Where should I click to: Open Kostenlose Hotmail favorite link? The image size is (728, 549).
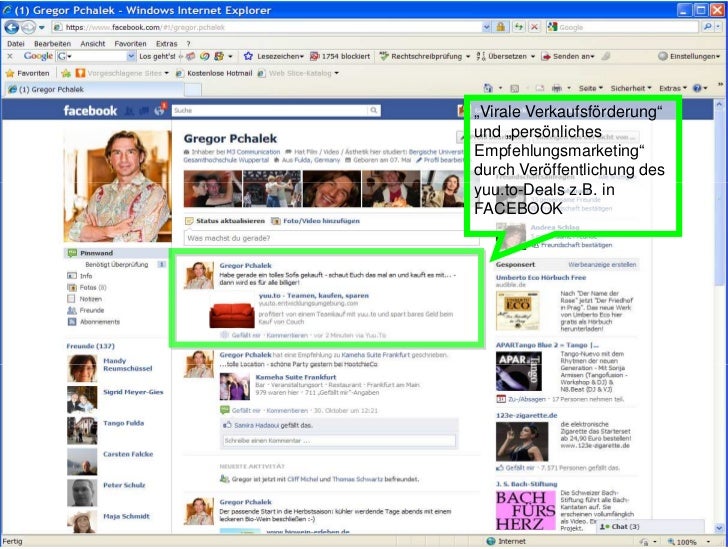(x=220, y=73)
